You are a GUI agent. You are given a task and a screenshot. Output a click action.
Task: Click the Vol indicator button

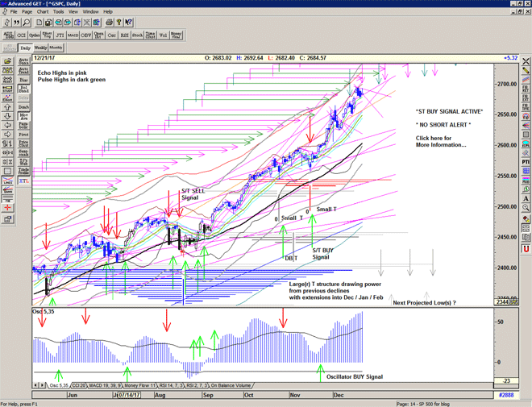164,35
